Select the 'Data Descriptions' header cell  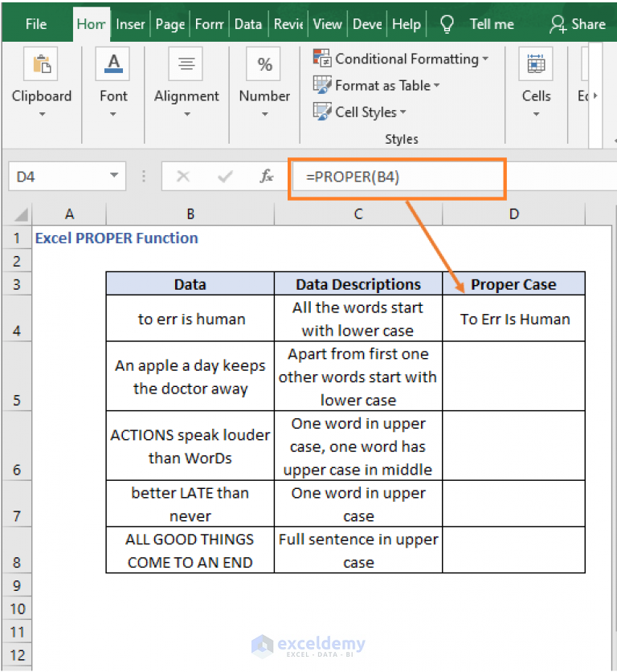tap(358, 283)
